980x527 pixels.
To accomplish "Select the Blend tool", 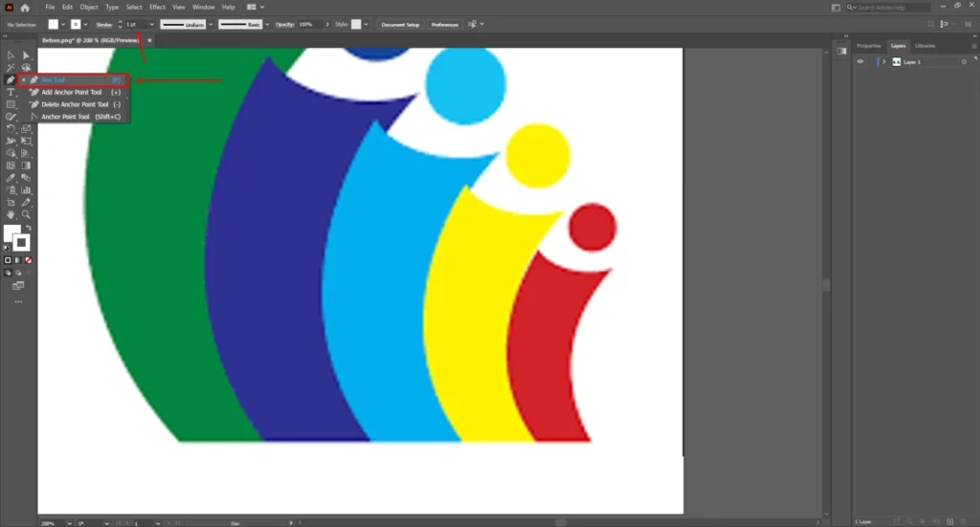I will point(26,178).
